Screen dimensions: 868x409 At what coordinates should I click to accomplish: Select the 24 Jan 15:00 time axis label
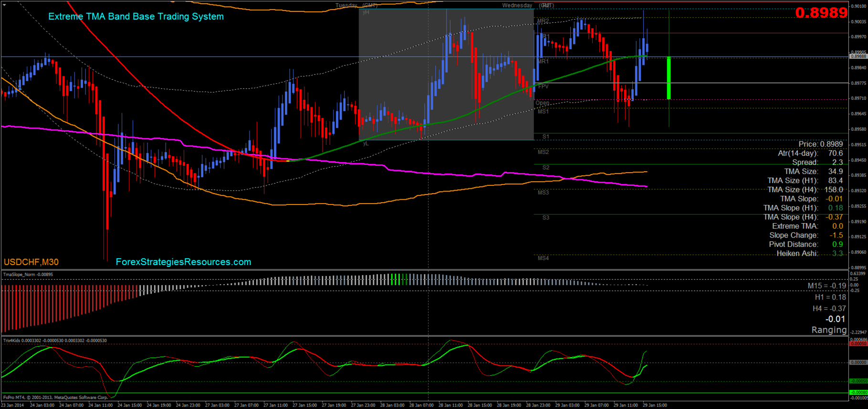click(129, 405)
